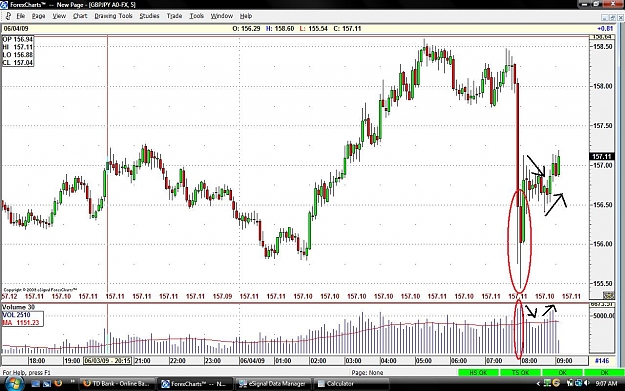Click the 9:07 AM taskbar clock
Viewport: 625px width, 391px height.
tap(606, 383)
